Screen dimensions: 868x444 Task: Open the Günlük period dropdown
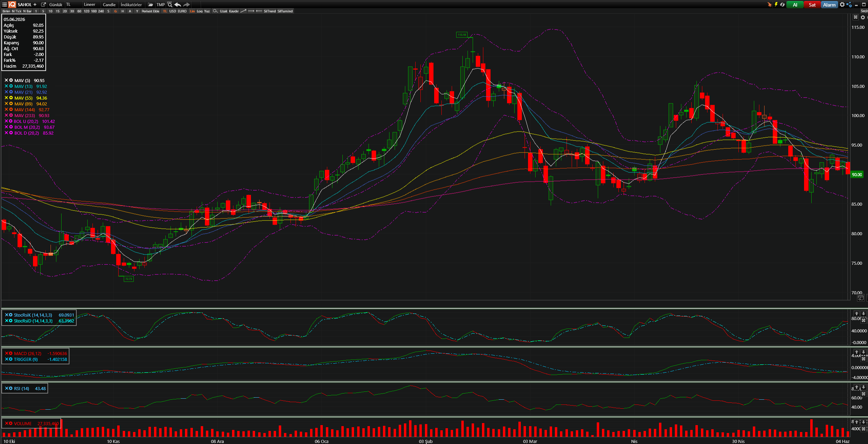pos(56,4)
